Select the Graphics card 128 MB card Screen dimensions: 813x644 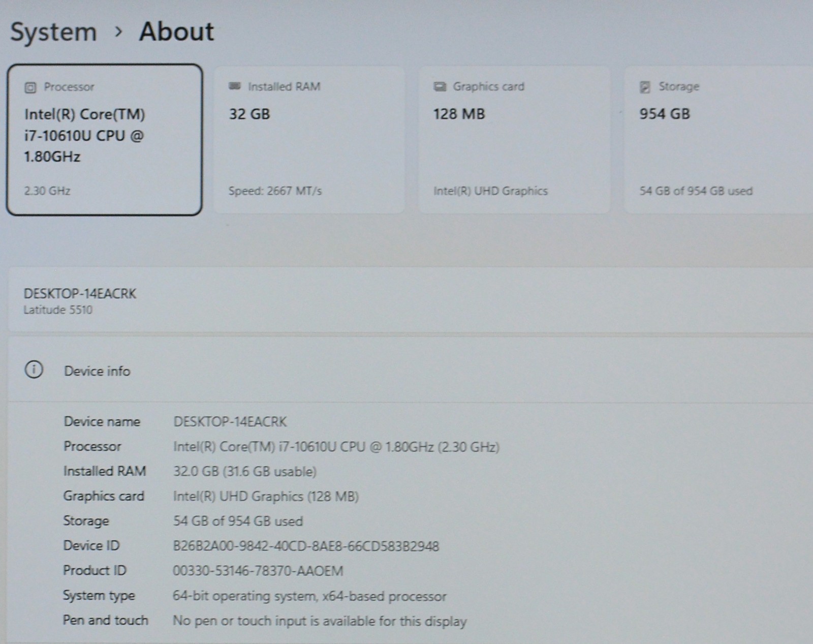pyautogui.click(x=514, y=140)
